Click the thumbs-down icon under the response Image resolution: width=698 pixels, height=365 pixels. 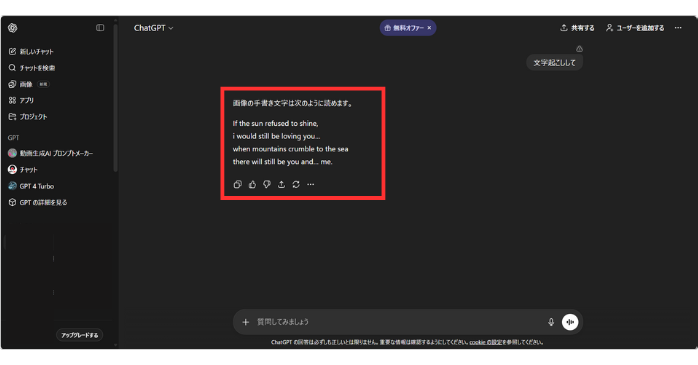(267, 184)
